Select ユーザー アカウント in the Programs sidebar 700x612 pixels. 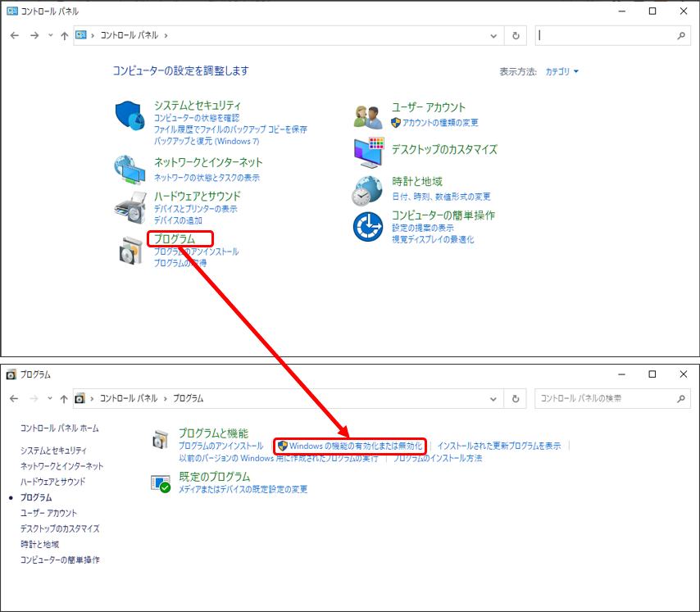48,513
